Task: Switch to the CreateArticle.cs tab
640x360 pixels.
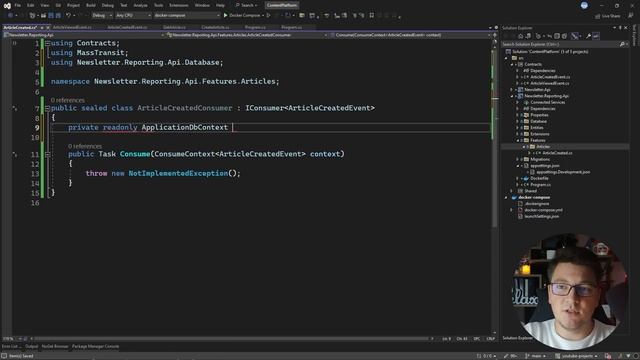Action: click(215, 27)
